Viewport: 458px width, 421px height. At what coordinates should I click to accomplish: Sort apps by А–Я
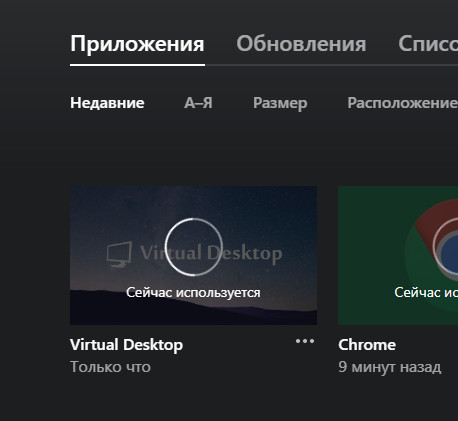click(x=198, y=103)
